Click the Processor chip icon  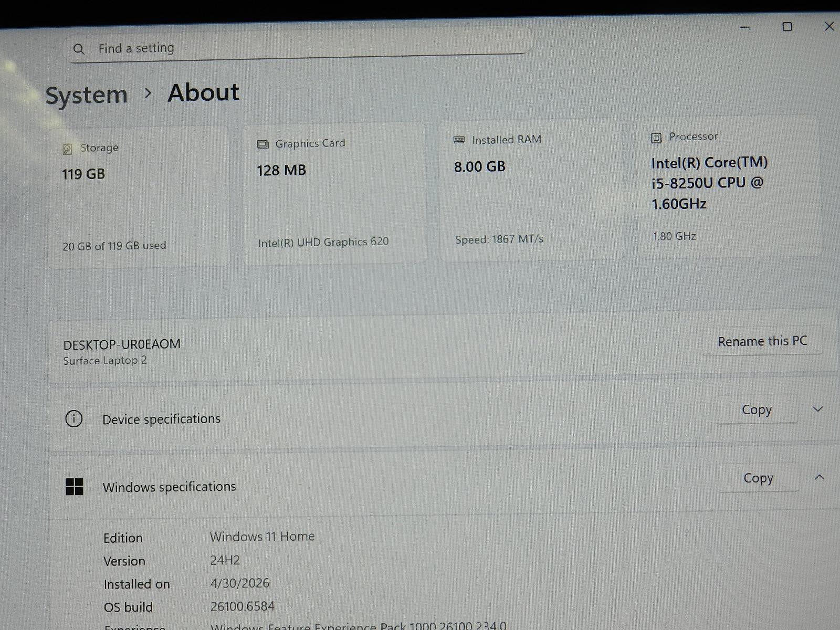click(656, 138)
